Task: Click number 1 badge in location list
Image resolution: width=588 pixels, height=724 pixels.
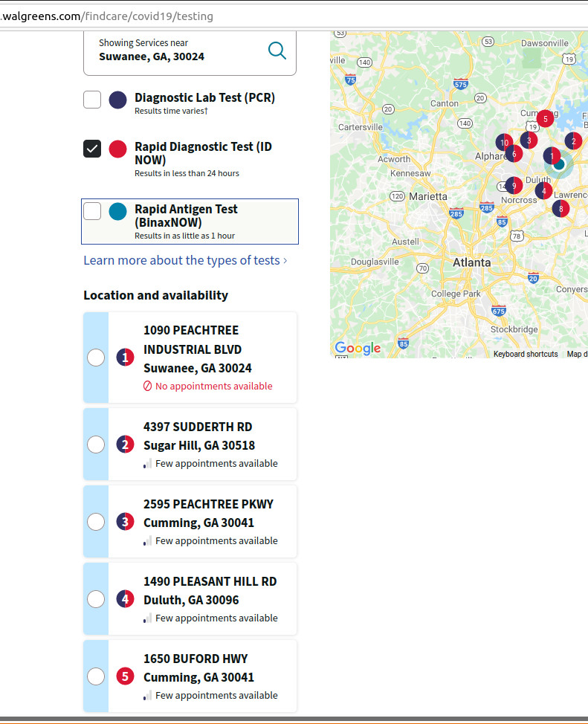Action: [x=125, y=358]
